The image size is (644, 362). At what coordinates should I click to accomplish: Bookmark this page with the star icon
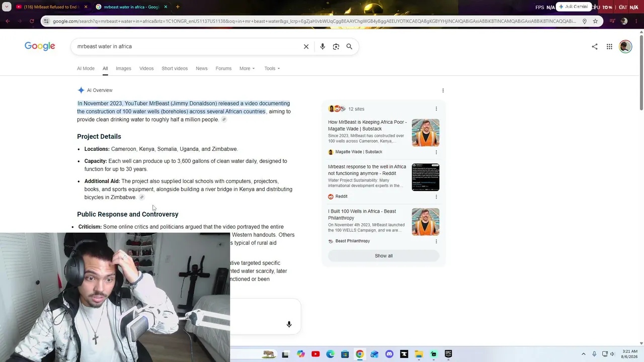(595, 21)
